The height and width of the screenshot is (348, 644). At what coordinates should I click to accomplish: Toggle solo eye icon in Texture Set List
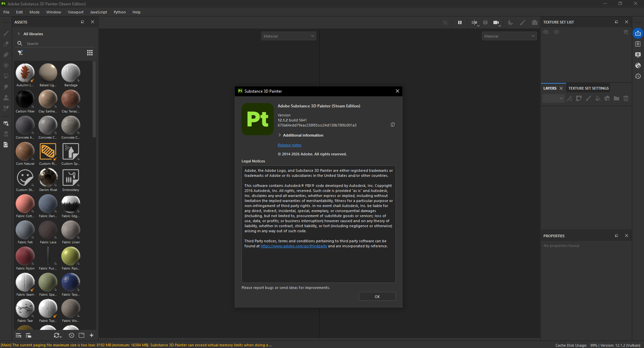556,32
